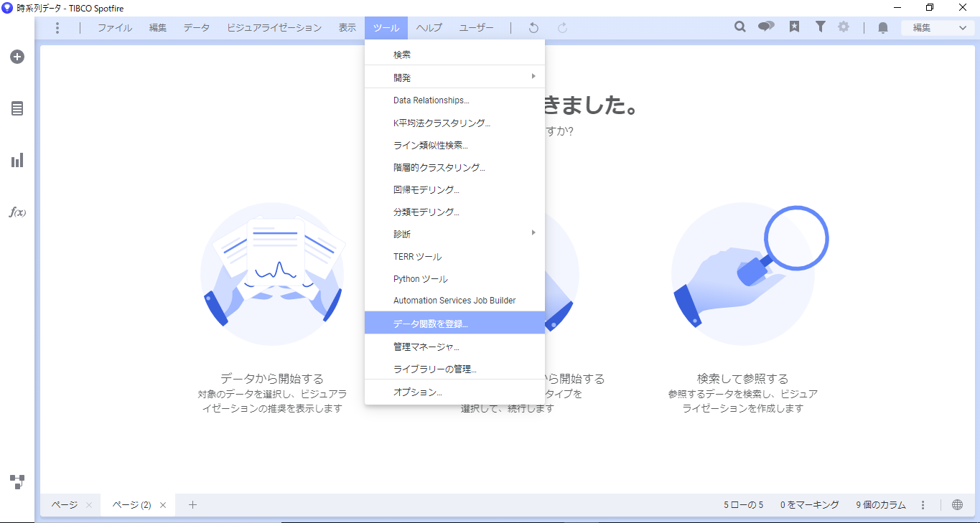Click the plus icon to add data
Viewport: 980px width, 523px height.
[17, 57]
